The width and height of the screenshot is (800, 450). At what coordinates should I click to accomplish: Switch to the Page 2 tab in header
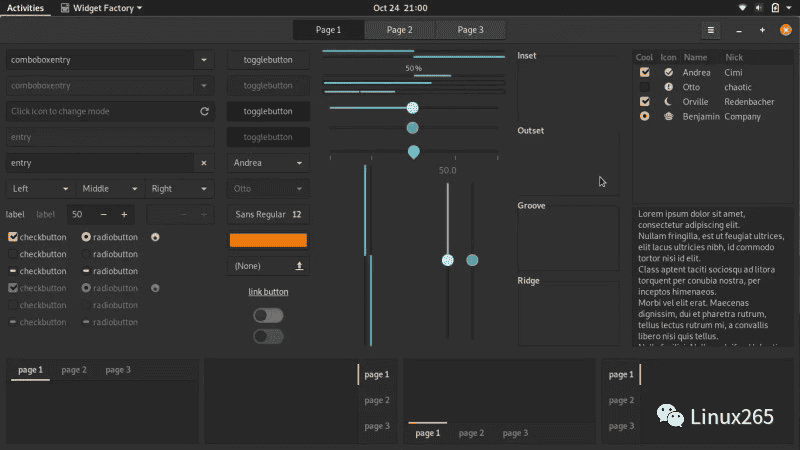click(399, 30)
